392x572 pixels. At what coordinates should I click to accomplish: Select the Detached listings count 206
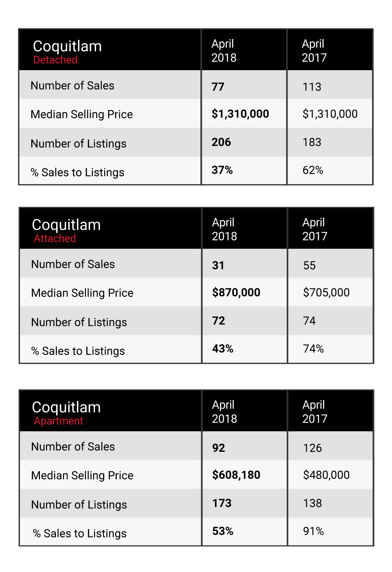click(x=221, y=142)
